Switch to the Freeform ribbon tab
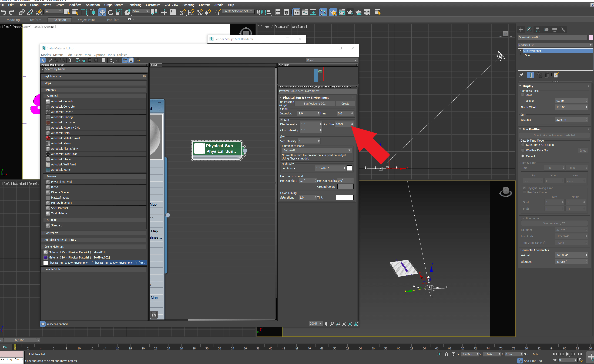The width and height of the screenshot is (594, 364). (x=35, y=20)
